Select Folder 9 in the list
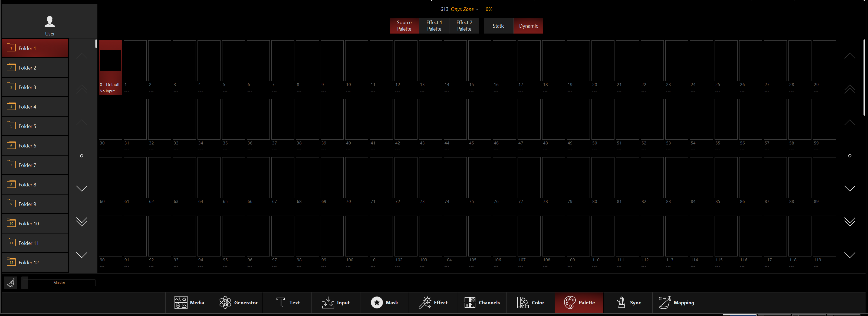 tap(35, 204)
